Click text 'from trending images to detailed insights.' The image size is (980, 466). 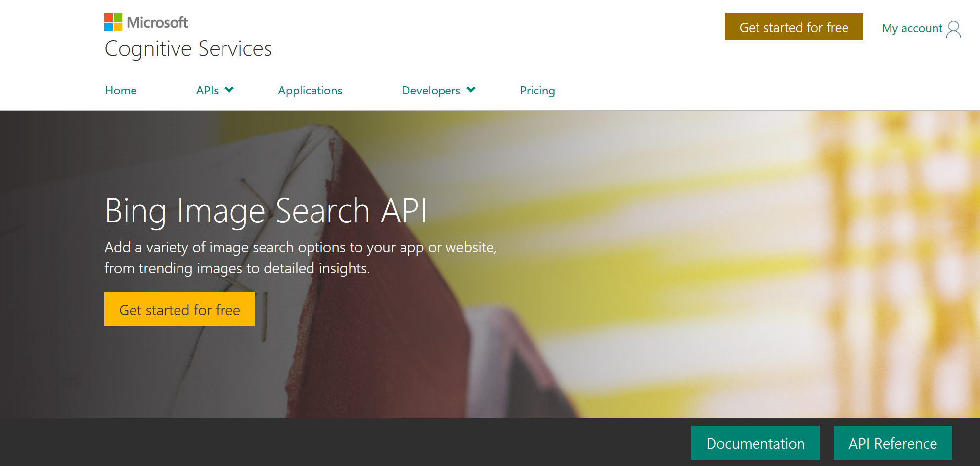pyautogui.click(x=237, y=268)
